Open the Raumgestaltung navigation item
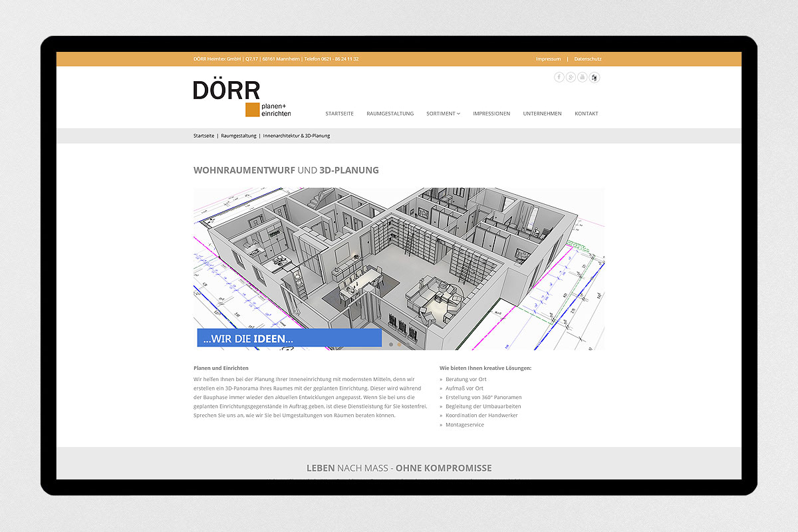Viewport: 798px width, 532px height. coord(390,114)
